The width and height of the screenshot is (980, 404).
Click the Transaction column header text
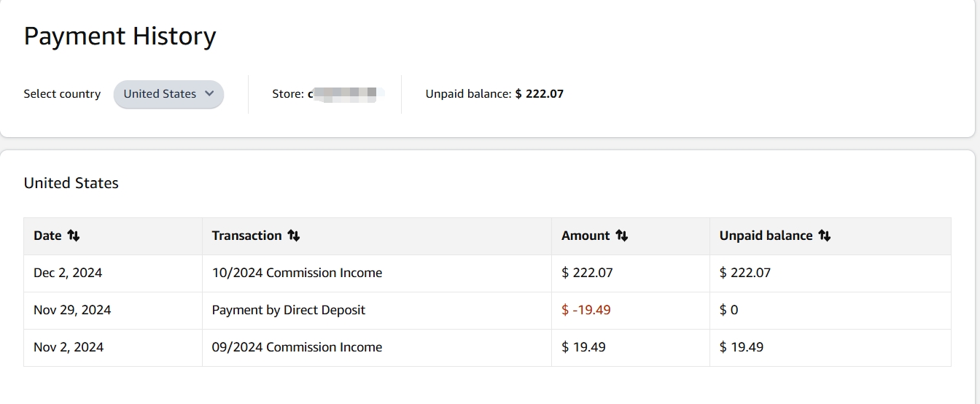click(x=246, y=236)
